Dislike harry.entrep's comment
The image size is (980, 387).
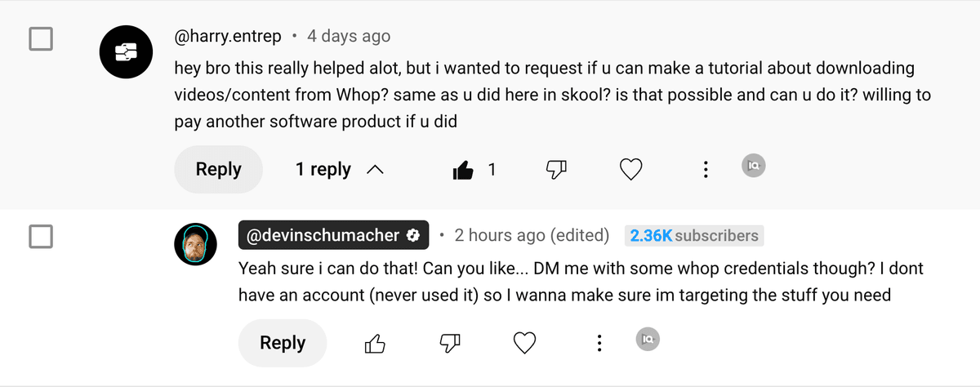(557, 170)
